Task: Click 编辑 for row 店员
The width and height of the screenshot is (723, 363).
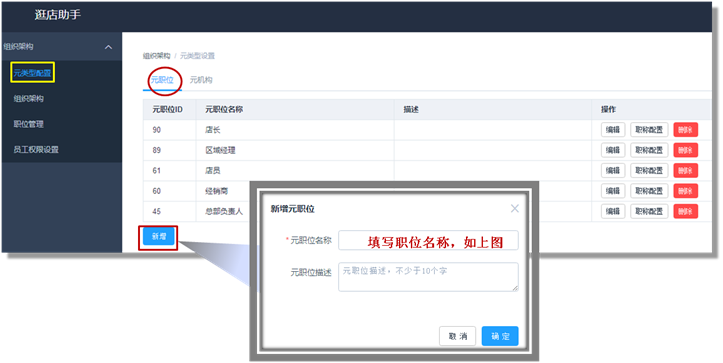Action: [x=613, y=170]
